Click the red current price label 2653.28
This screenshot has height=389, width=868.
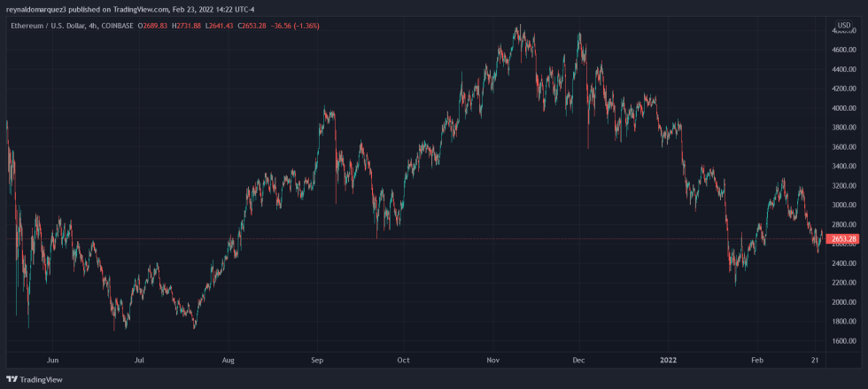pos(845,239)
